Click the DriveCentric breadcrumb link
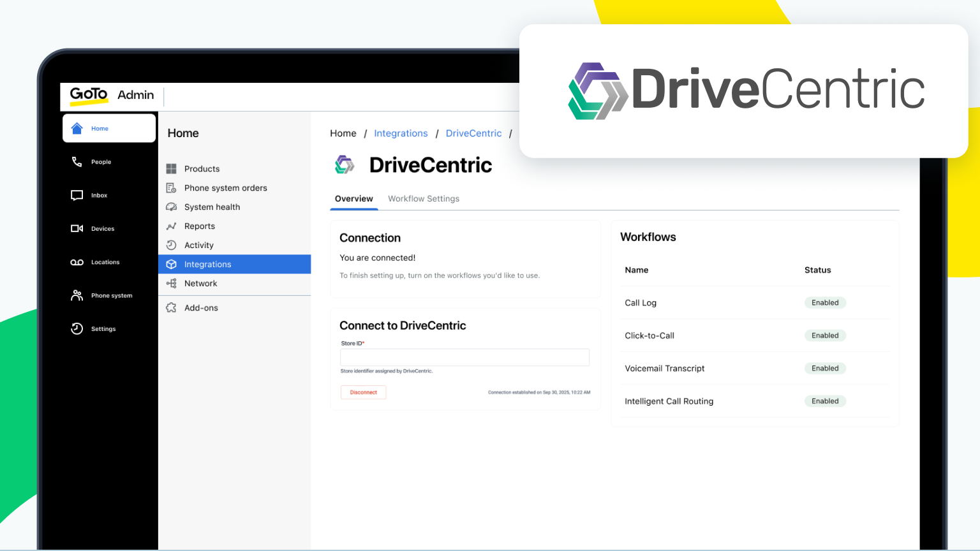 (473, 133)
